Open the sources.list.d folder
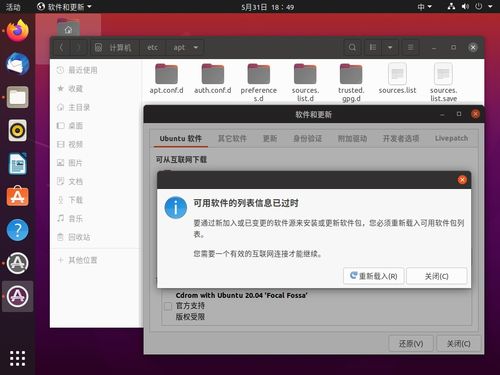The image size is (500, 375). point(305,82)
